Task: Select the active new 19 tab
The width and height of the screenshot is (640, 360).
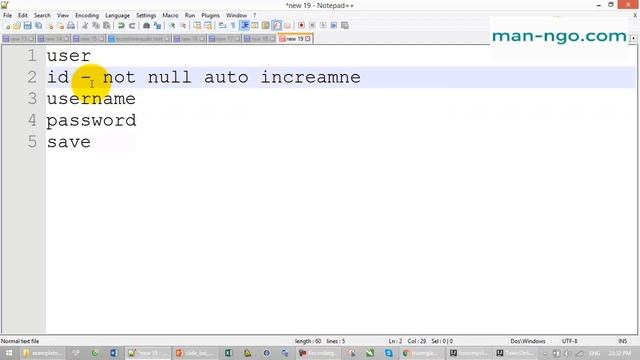Action: (x=295, y=39)
